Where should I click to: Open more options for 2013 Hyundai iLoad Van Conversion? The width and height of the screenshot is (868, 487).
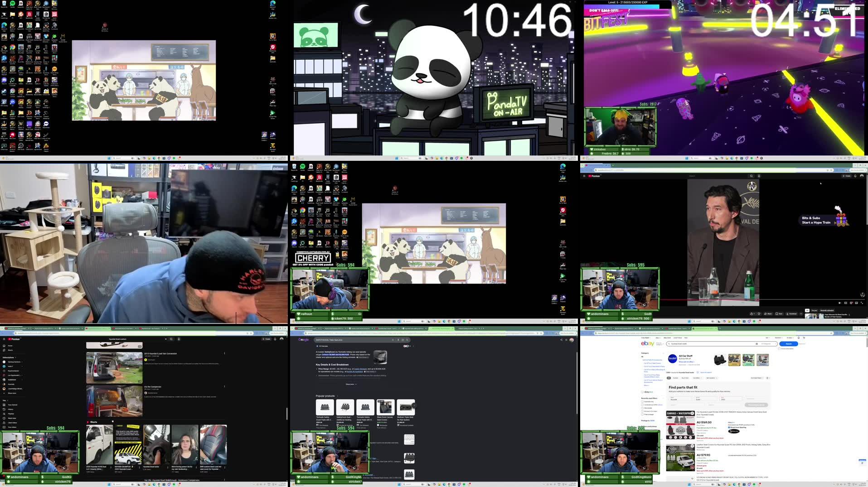click(224, 353)
